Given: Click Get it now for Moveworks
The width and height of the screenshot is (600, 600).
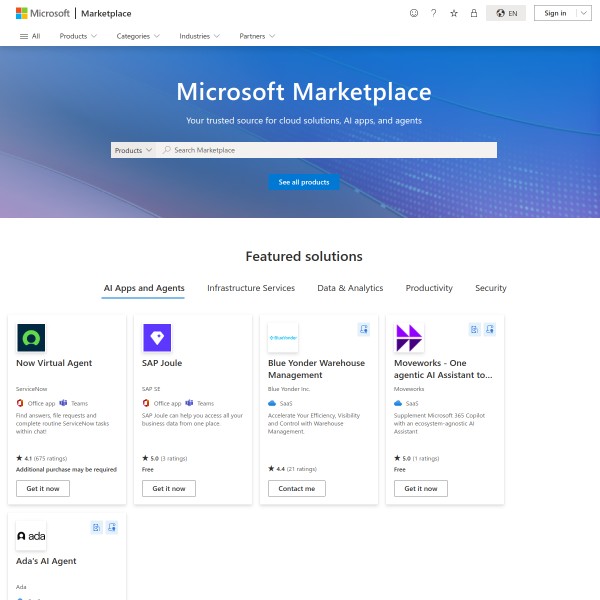Looking at the screenshot, I should pos(421,489).
